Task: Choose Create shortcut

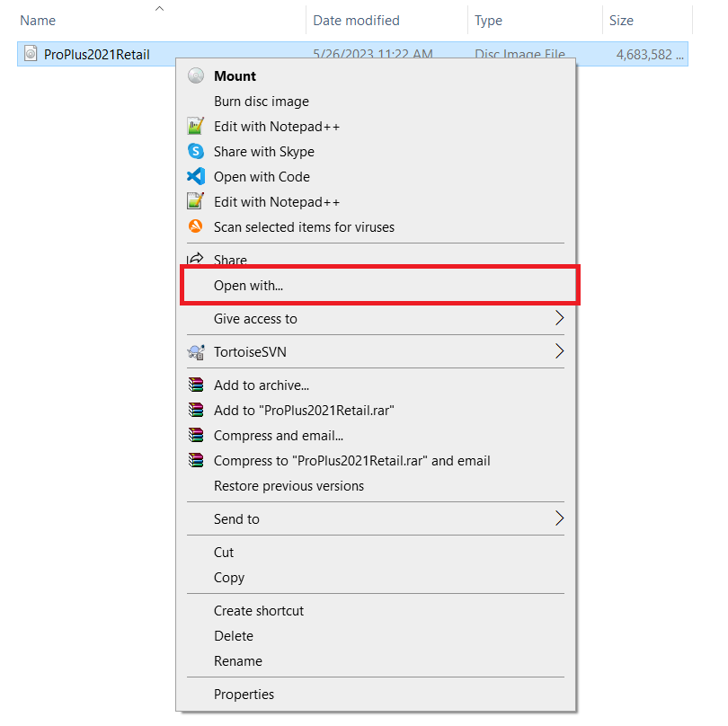Action: (376, 610)
